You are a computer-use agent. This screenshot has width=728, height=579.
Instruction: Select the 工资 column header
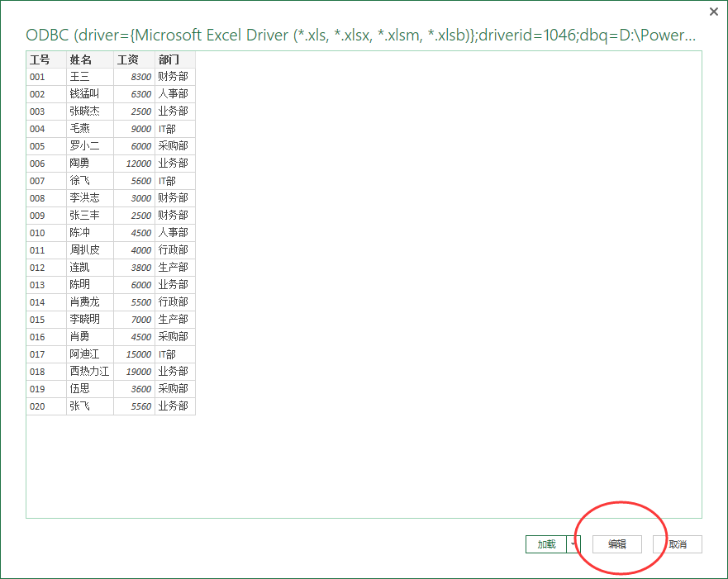133,59
